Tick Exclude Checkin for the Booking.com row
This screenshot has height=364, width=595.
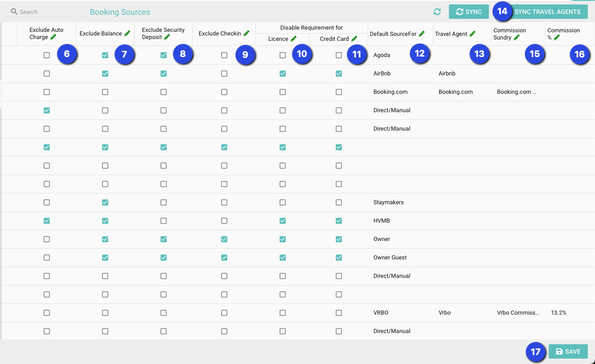224,92
